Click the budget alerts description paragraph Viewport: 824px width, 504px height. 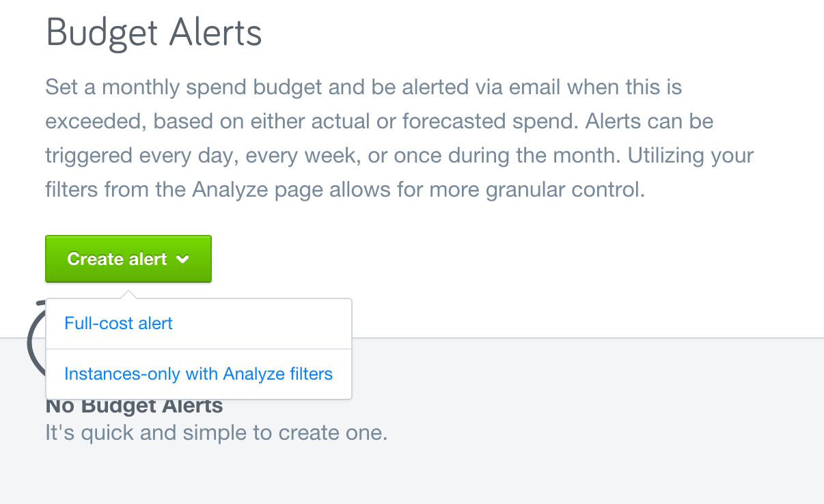(396, 137)
